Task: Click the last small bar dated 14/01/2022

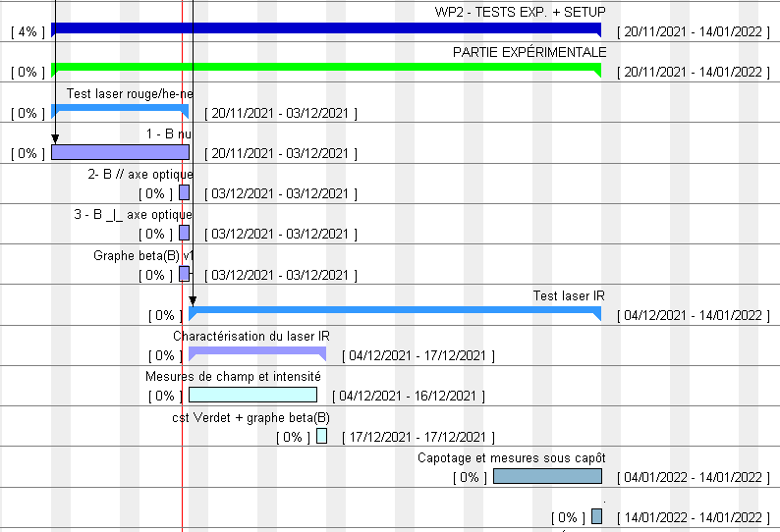Action: (x=596, y=516)
